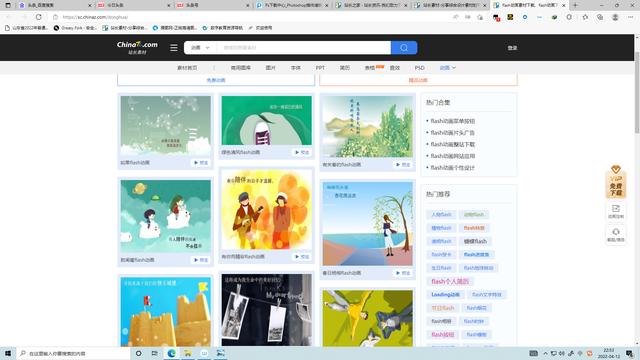Open the second 'flash动画' link in the hot collections list
This screenshot has width=640, height=360.
coord(452,133)
